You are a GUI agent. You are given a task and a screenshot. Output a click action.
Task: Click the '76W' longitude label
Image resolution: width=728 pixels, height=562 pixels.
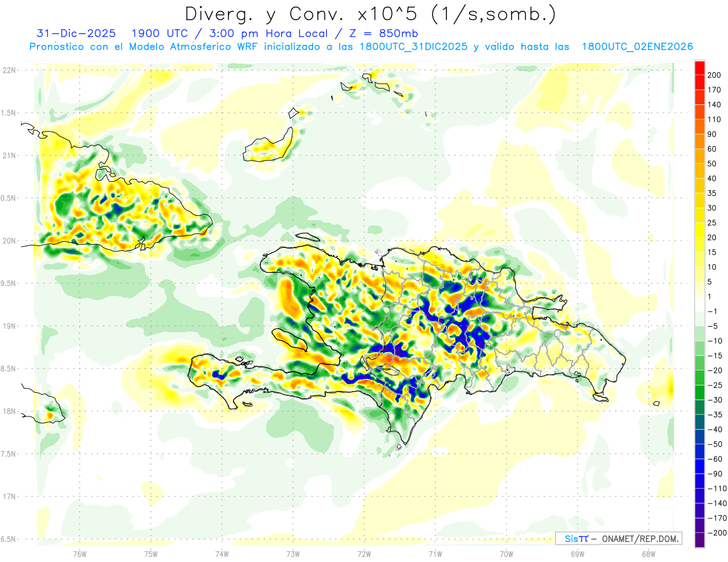click(x=79, y=554)
